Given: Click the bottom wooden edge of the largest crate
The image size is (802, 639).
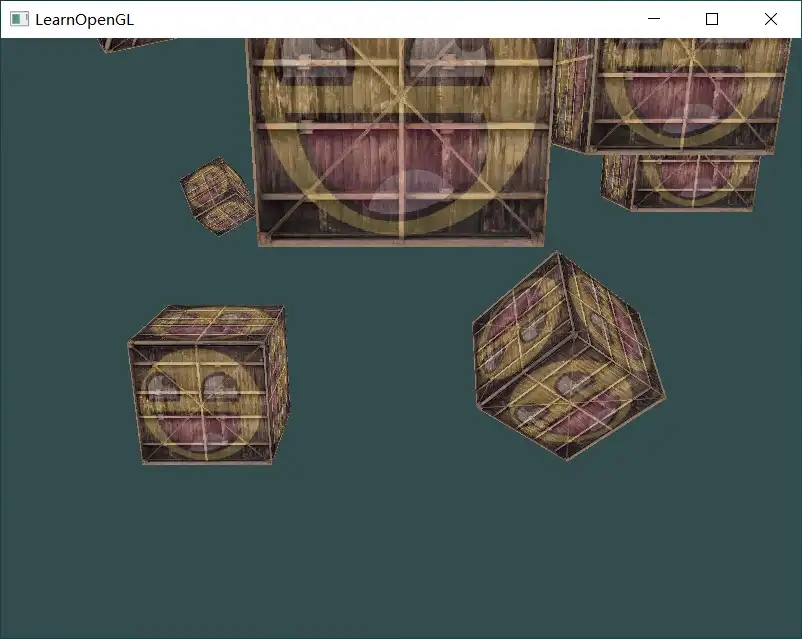Looking at the screenshot, I should click(x=400, y=241).
